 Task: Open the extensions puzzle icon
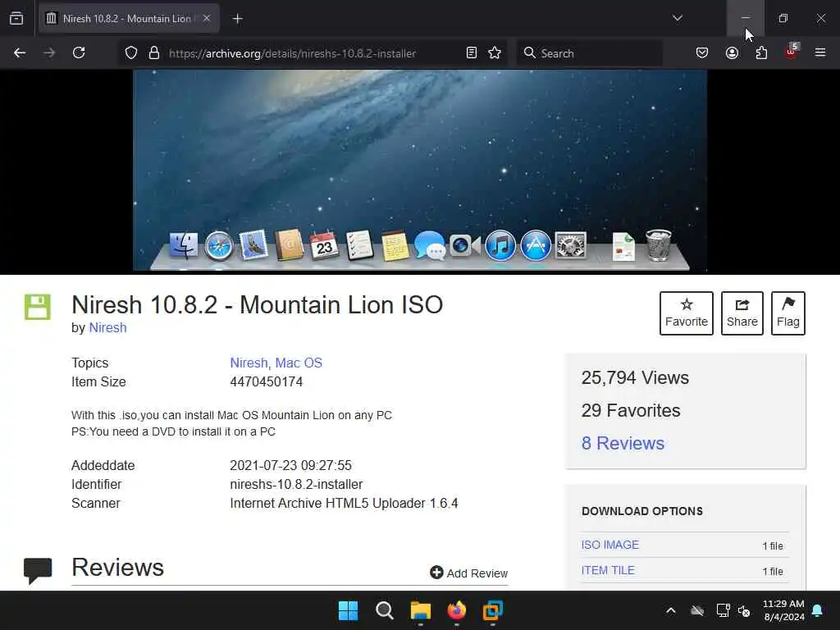[761, 52]
